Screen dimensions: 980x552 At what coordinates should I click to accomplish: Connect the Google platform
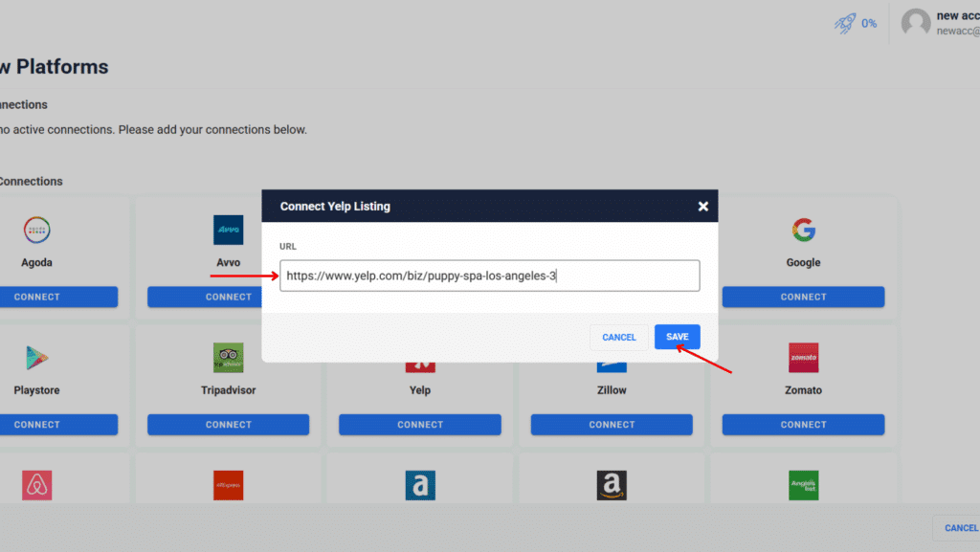coord(803,297)
